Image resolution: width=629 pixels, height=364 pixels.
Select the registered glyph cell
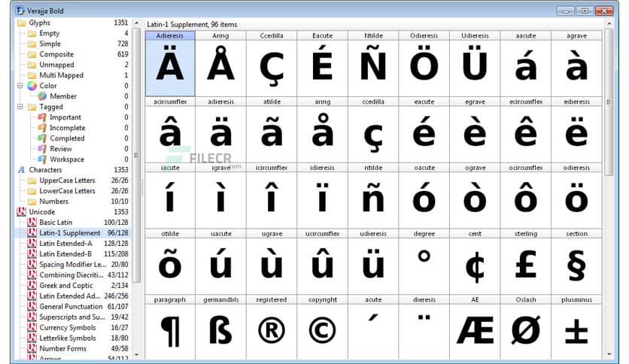click(x=272, y=327)
